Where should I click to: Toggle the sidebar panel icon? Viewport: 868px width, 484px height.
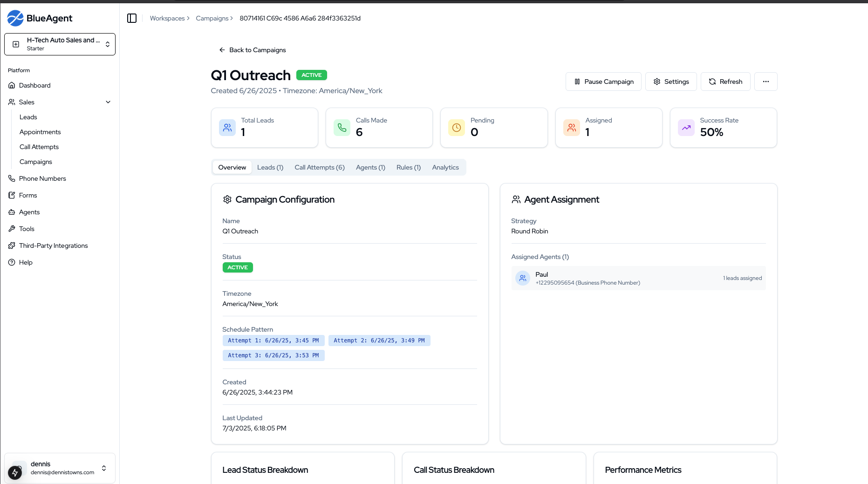pyautogui.click(x=132, y=18)
